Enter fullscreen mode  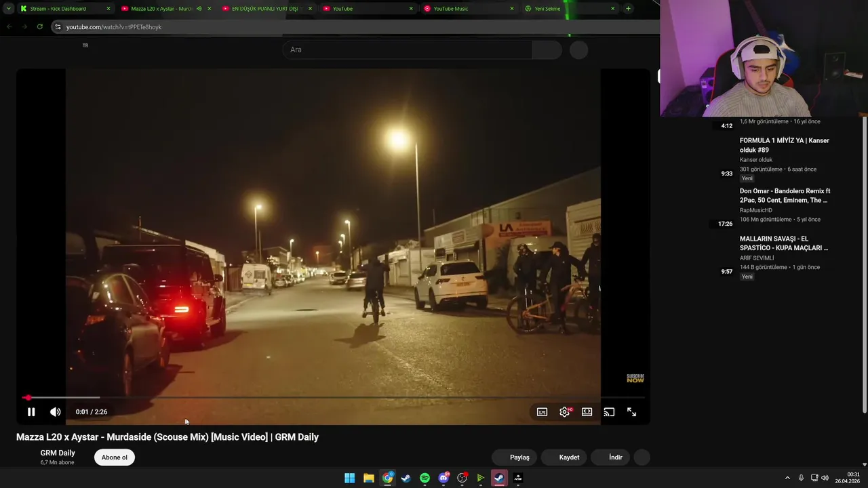pos(631,412)
